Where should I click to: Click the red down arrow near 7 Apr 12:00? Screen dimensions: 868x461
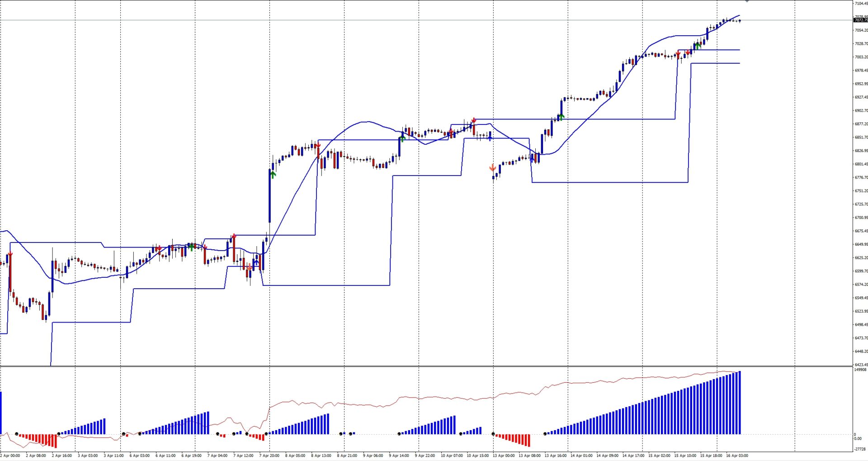pyautogui.click(x=234, y=237)
